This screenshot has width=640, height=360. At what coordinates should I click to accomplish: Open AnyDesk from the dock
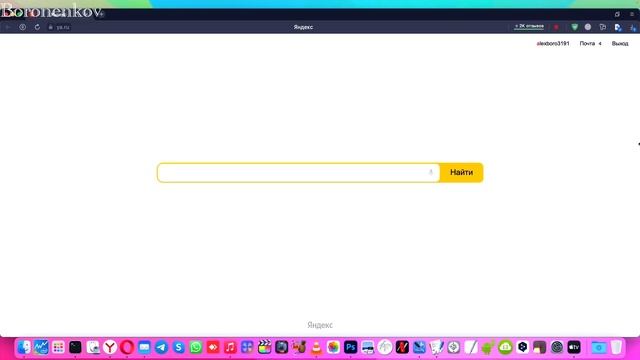click(x=213, y=347)
